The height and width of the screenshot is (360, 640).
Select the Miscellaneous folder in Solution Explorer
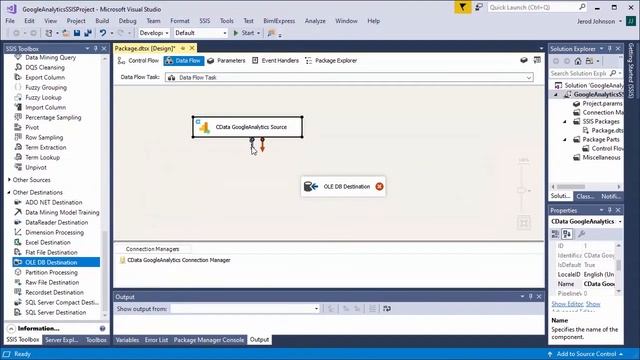point(597,158)
